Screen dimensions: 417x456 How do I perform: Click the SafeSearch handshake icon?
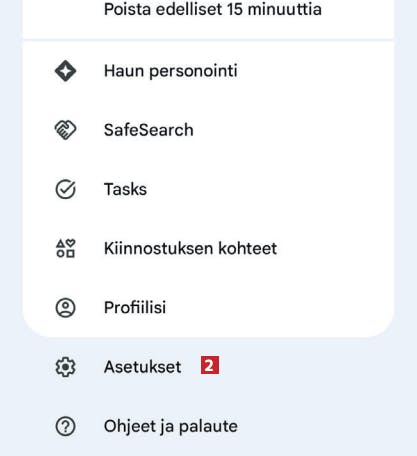click(65, 130)
